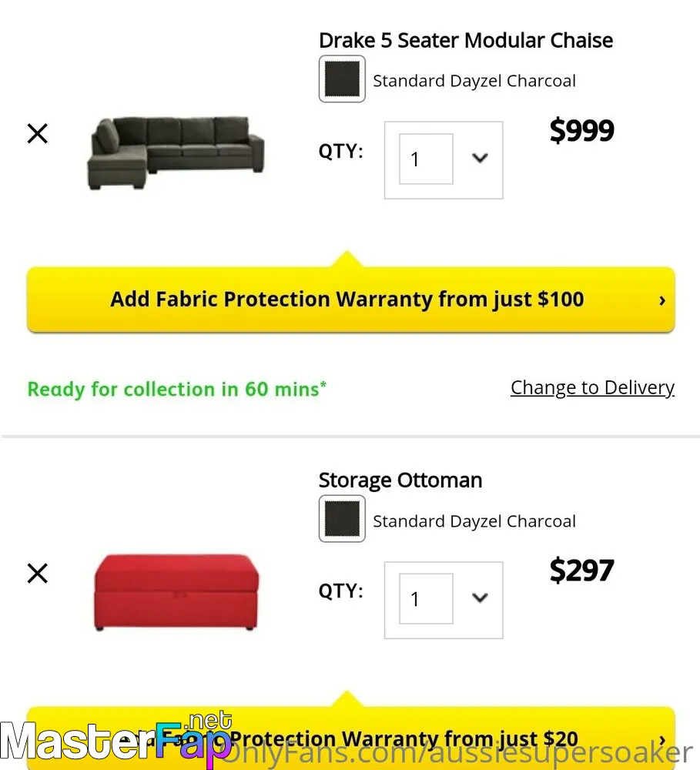Click the Ready for collection in 60 mins note
Screen dimensions: 700x770
click(177, 390)
